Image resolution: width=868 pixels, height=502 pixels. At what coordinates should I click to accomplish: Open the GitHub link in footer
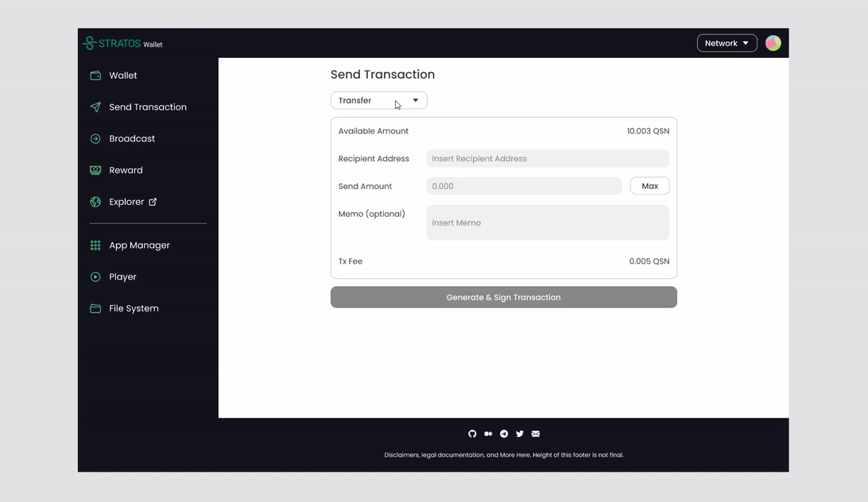click(472, 434)
